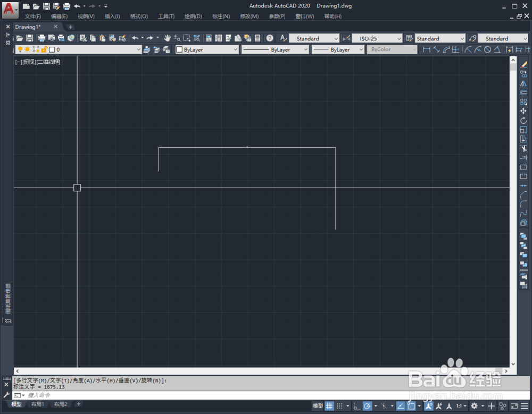Select the Arc Length dimension tool
Screen dimensions: 532x414
point(446,49)
